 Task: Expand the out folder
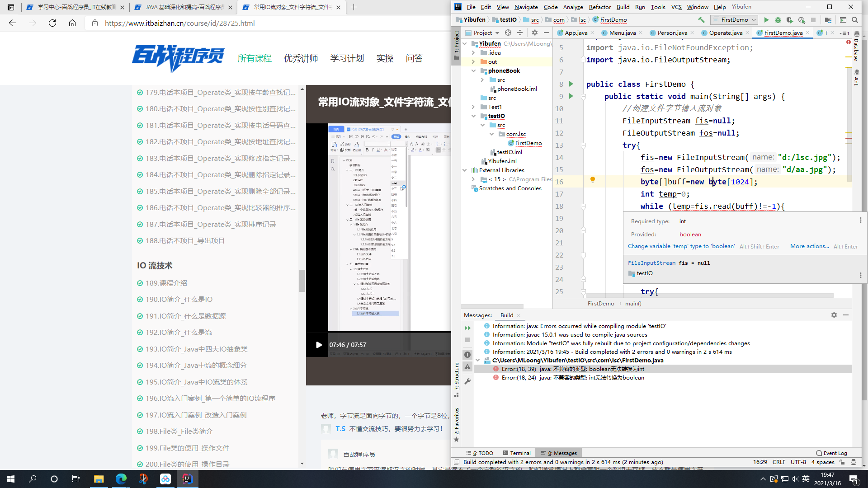coord(473,62)
